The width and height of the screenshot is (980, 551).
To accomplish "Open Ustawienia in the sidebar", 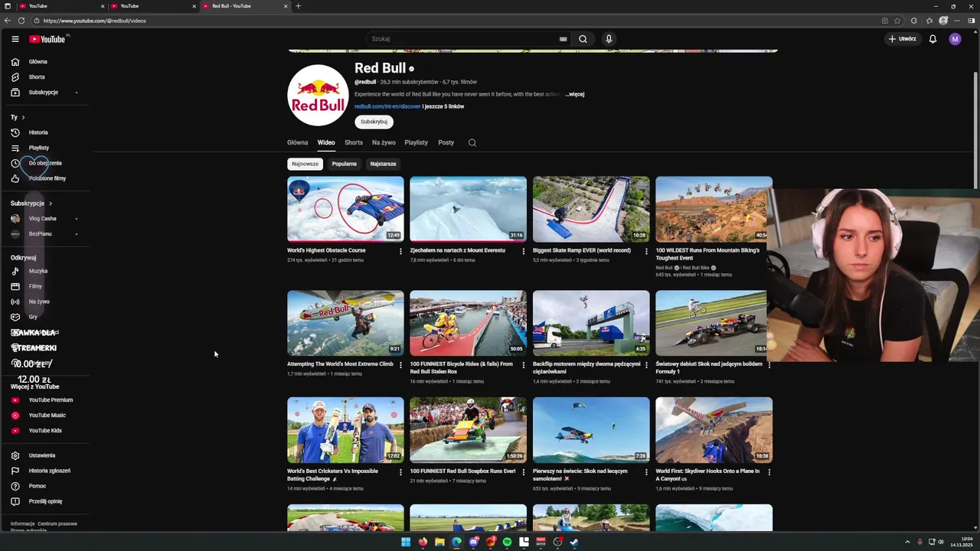I will (x=44, y=455).
